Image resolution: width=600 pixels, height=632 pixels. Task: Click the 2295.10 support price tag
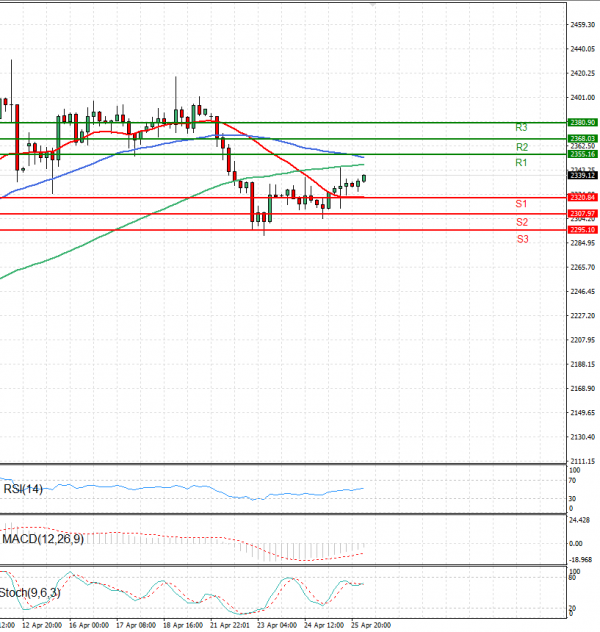582,230
